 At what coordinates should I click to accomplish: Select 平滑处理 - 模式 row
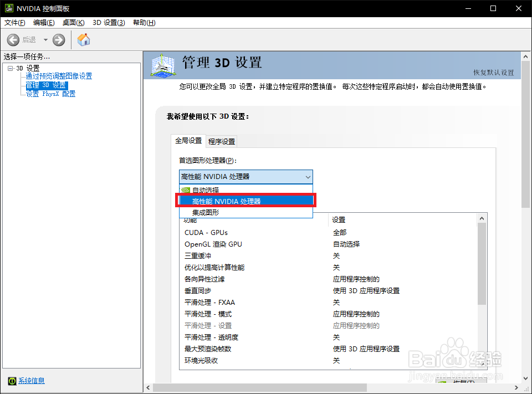[328, 314]
